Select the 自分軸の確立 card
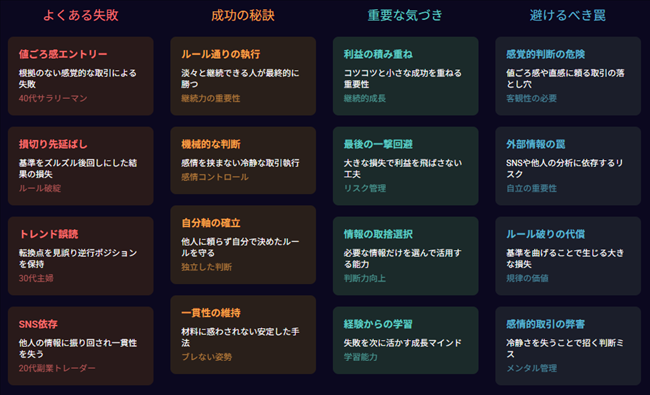The image size is (650, 395). click(243, 245)
